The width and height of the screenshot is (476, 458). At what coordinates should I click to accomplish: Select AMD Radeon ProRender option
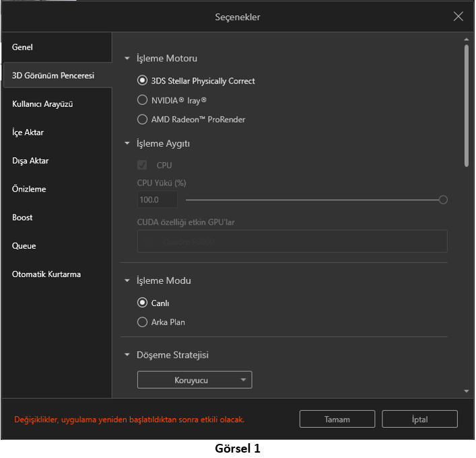[142, 120]
